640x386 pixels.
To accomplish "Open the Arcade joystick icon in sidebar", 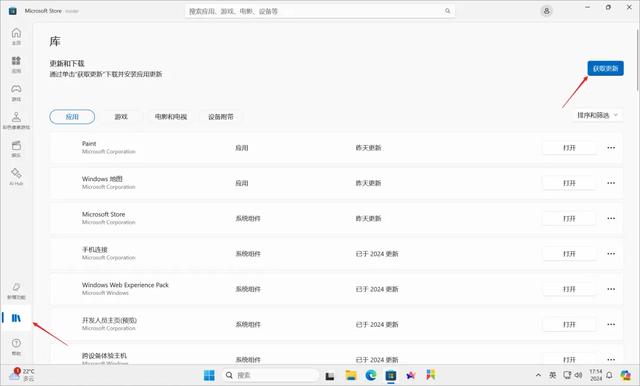I will tap(16, 120).
